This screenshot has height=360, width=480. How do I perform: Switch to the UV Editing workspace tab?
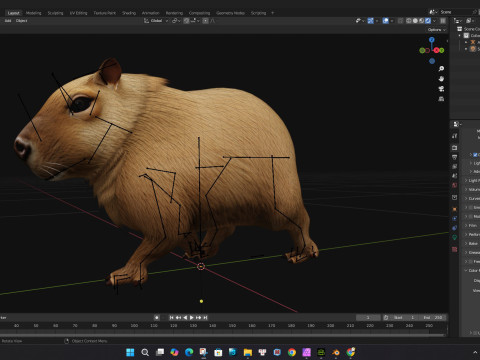click(78, 13)
